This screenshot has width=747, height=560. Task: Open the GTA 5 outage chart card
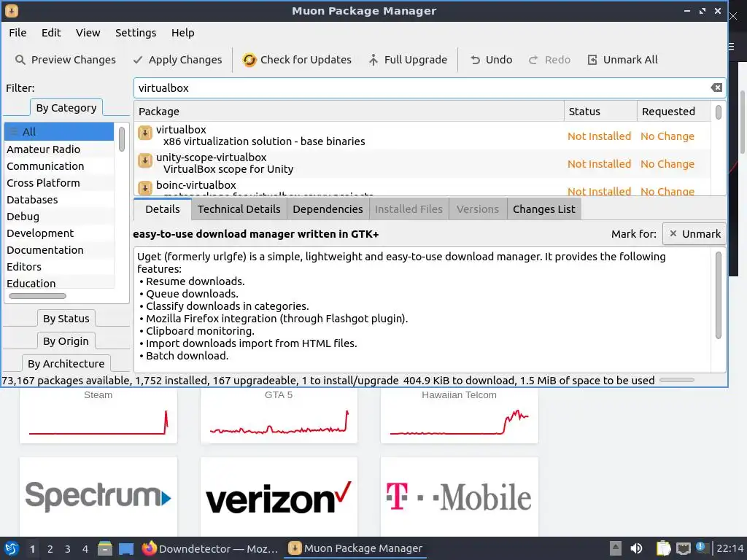(279, 415)
